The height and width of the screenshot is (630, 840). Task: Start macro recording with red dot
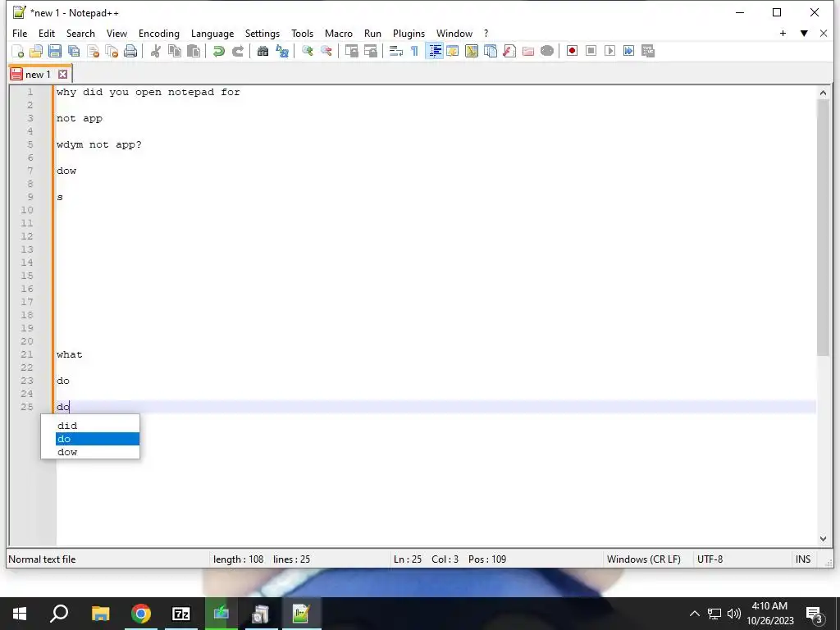[572, 51]
